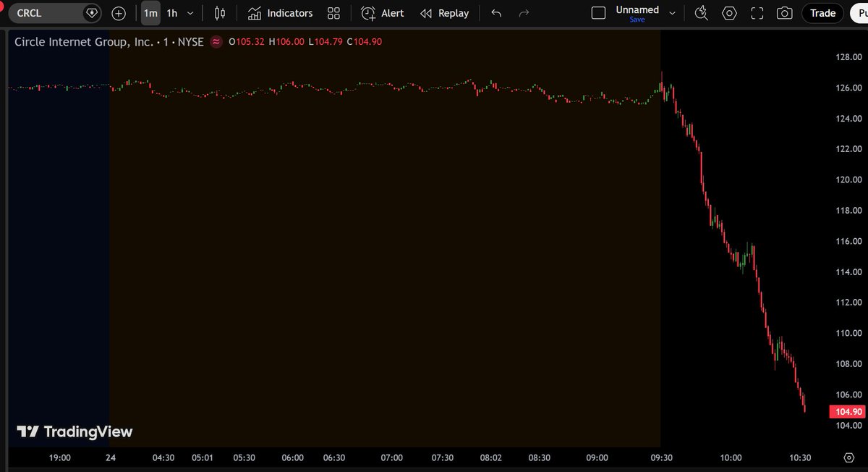Image resolution: width=868 pixels, height=472 pixels.
Task: Open the Indicators dialog
Action: [x=279, y=13]
